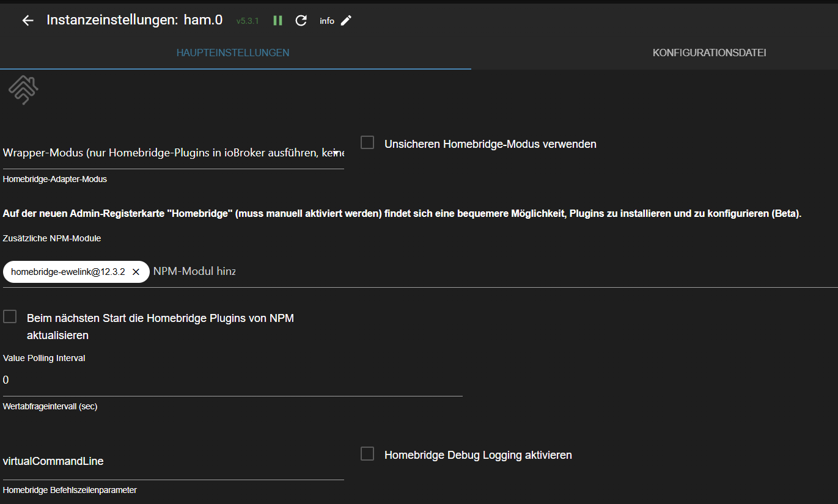
Task: Enable Homebridge Debug Logging aktivieren
Action: coord(367,454)
